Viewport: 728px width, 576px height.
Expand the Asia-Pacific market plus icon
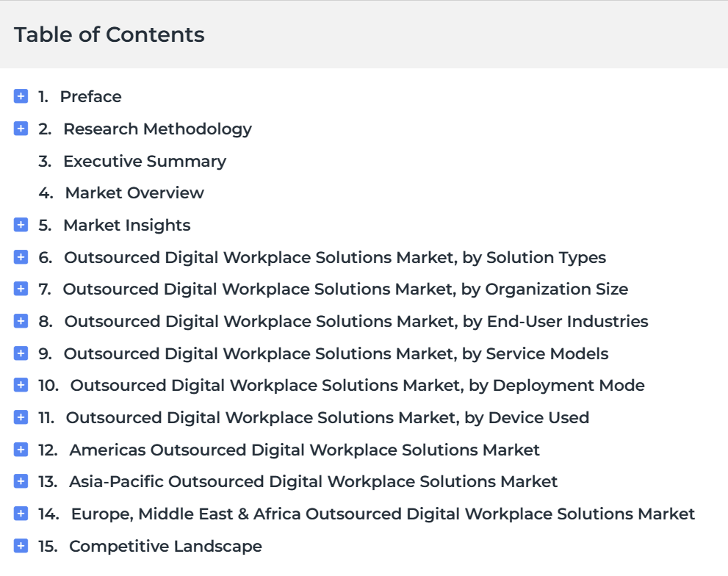coord(21,481)
